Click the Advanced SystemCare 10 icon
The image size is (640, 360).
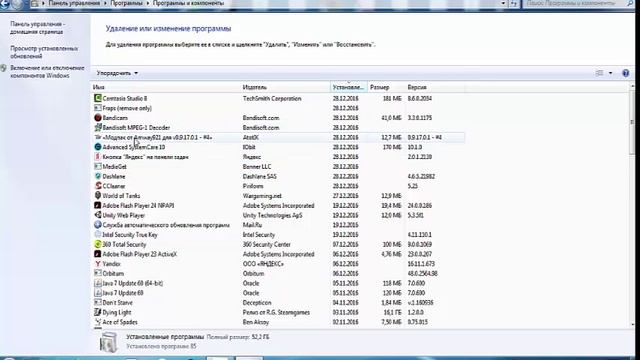[x=98, y=147]
